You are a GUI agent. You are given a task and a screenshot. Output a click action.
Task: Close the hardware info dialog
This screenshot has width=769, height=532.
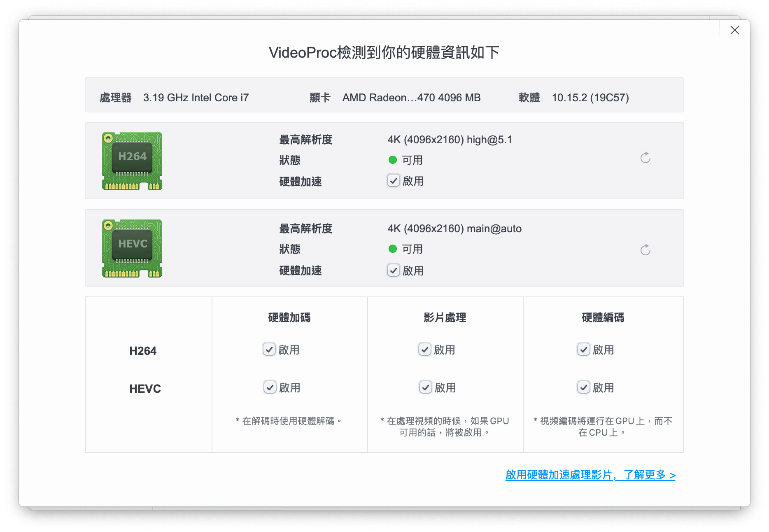(x=734, y=30)
